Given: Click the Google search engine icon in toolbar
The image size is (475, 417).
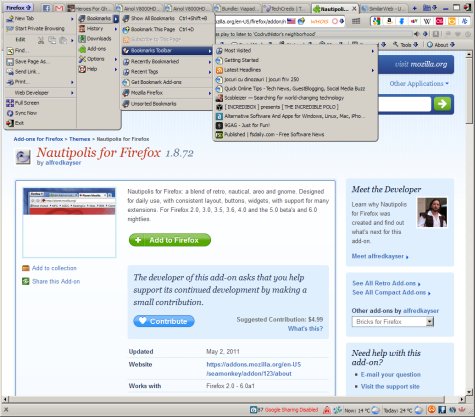Looking at the screenshot, I should coord(377,21).
